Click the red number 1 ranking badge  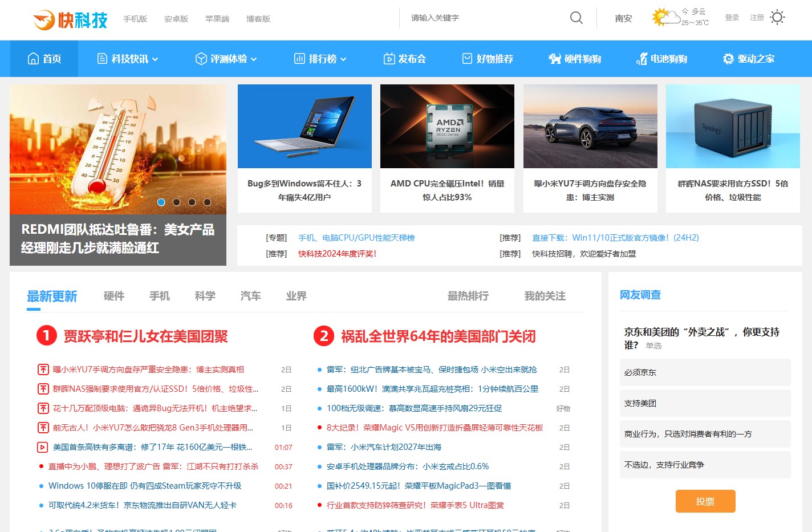pos(47,336)
